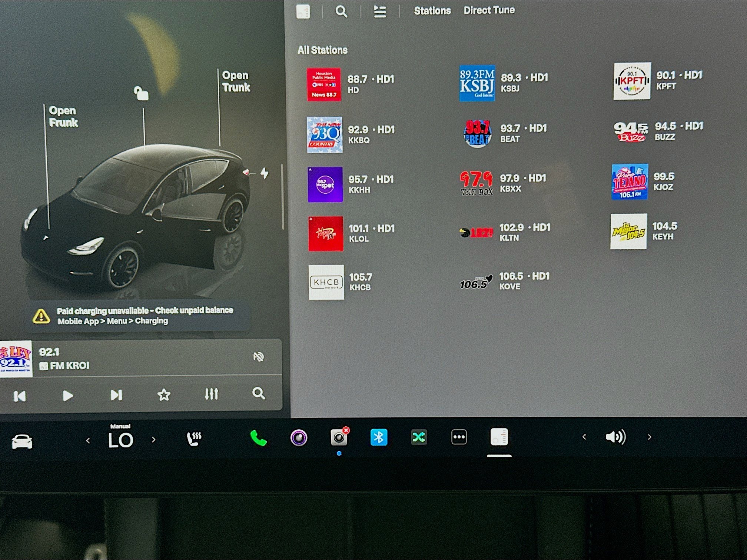
Task: Select the 92.9 KKBQ country station
Action: tap(351, 135)
